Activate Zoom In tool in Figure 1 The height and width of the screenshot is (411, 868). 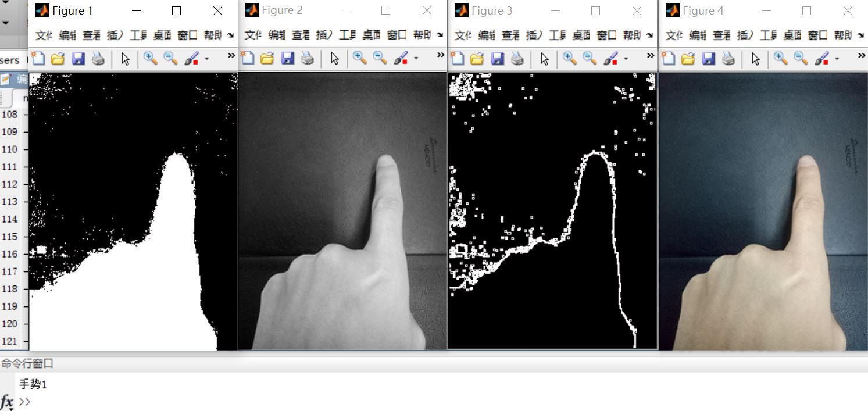(151, 58)
